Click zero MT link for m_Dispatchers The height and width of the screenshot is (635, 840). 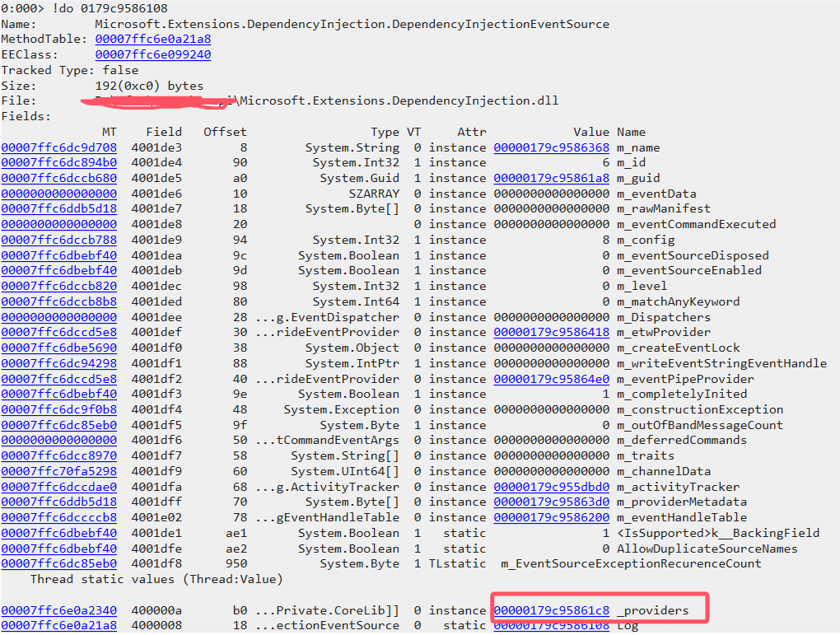[x=59, y=317]
